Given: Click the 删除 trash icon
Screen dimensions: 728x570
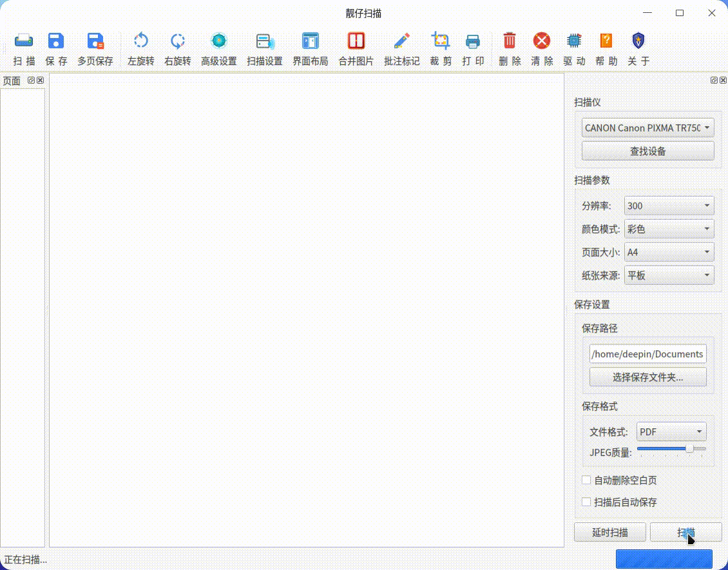Looking at the screenshot, I should pos(510,49).
